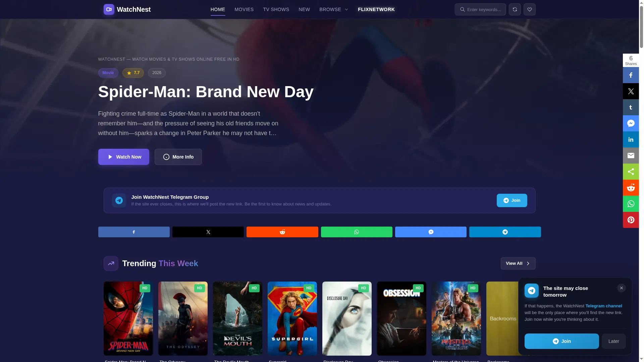Share on LinkedIn from the side bar

(x=631, y=139)
